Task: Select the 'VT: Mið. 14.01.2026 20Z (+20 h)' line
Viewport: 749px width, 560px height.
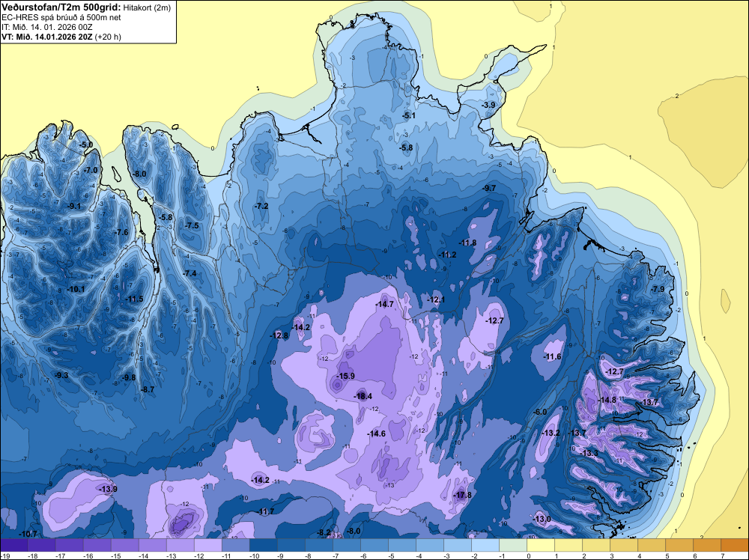Action: click(61, 37)
